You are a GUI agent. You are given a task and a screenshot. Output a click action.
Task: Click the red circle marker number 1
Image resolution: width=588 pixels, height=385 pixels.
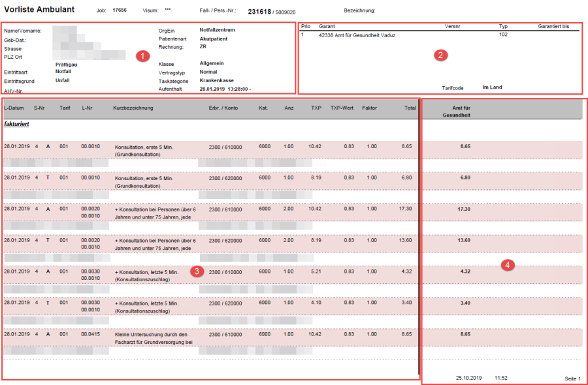pos(141,56)
